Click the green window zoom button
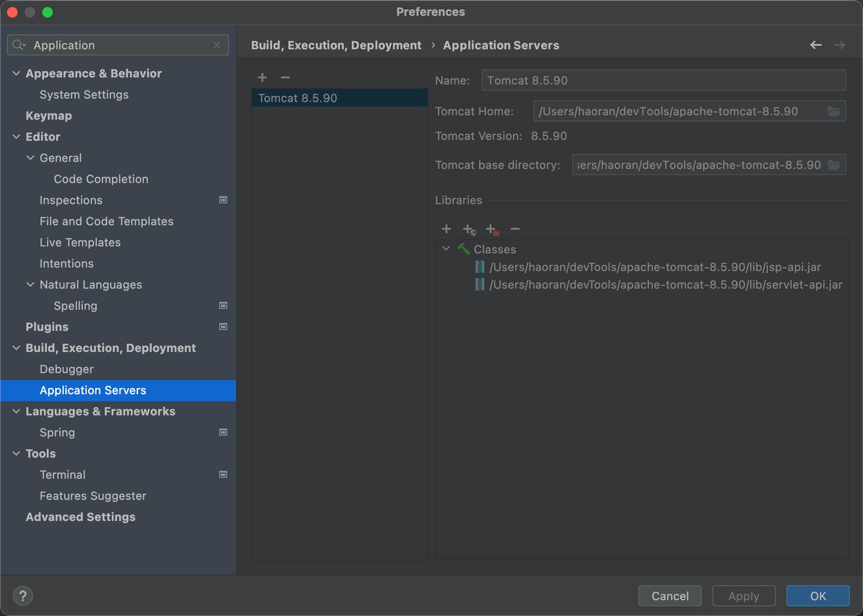The width and height of the screenshot is (863, 616). pos(48,12)
